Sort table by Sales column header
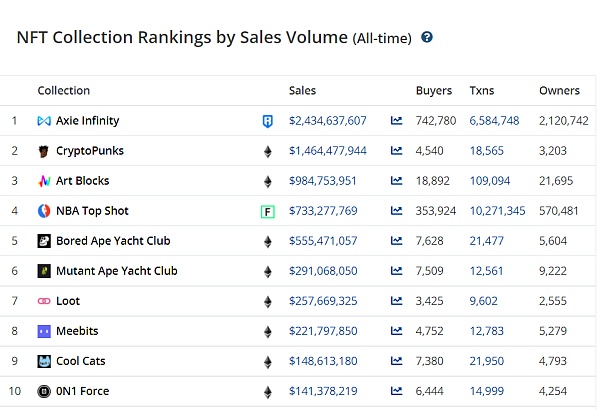600x410 pixels. (303, 90)
